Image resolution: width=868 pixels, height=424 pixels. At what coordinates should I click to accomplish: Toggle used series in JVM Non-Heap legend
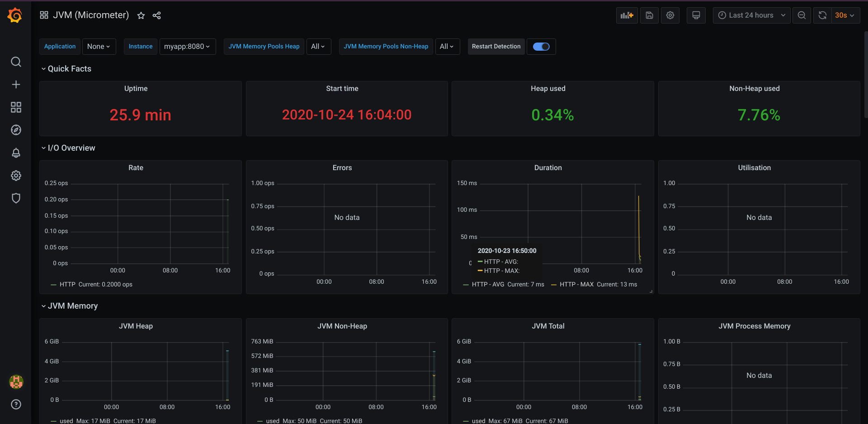(x=273, y=421)
